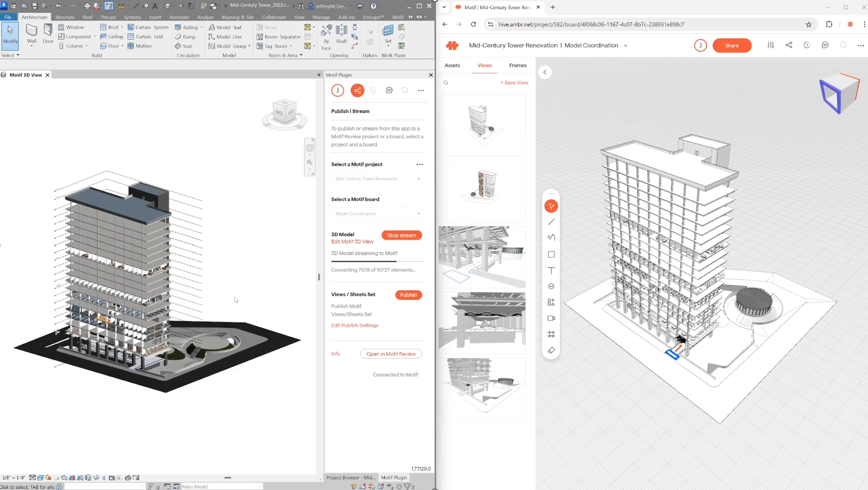Collapse the Views side panel
Image resolution: width=868 pixels, height=490 pixels.
point(545,72)
